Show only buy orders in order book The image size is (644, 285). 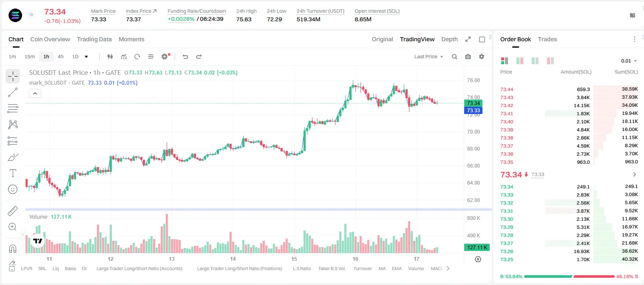(535, 61)
